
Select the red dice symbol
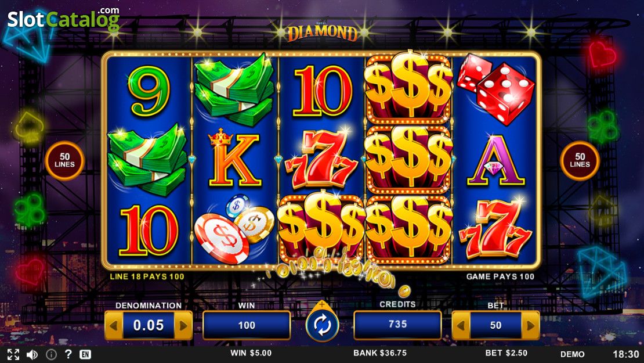(x=495, y=90)
